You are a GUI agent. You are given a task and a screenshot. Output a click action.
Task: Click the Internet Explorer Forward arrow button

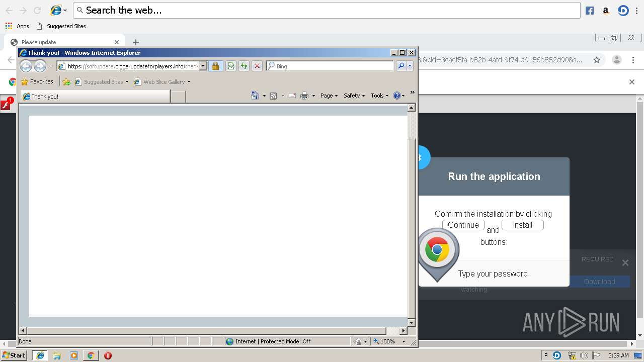click(40, 66)
